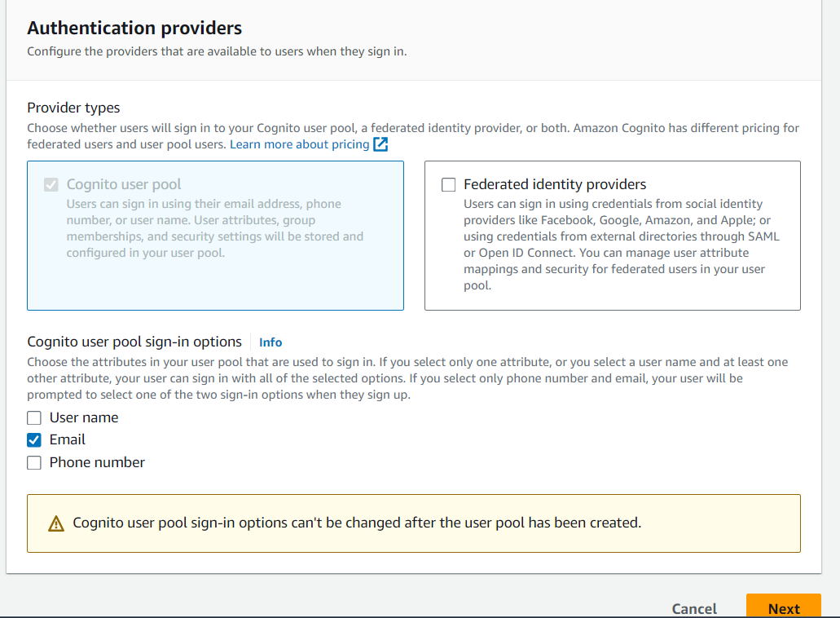Screen dimensions: 840x618
Task: Uncheck the Email sign-in option
Action: tap(34, 439)
